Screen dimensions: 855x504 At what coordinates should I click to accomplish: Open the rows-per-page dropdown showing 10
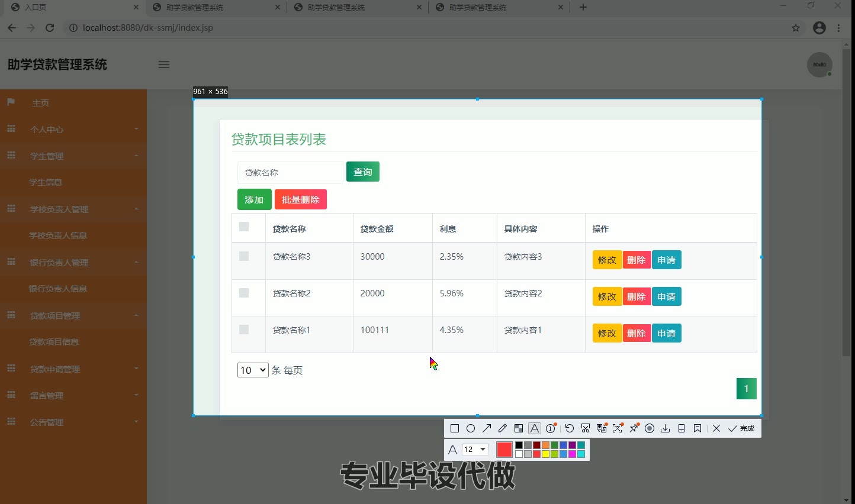click(x=253, y=370)
